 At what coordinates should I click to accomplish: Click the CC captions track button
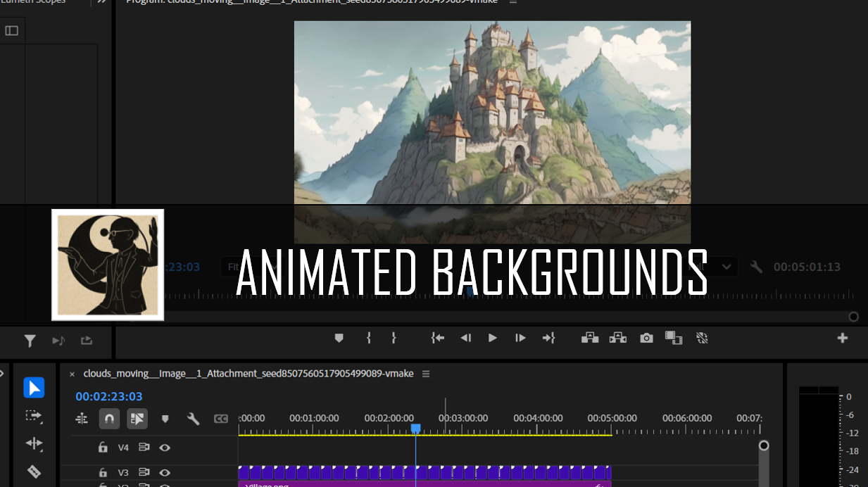[x=221, y=419]
